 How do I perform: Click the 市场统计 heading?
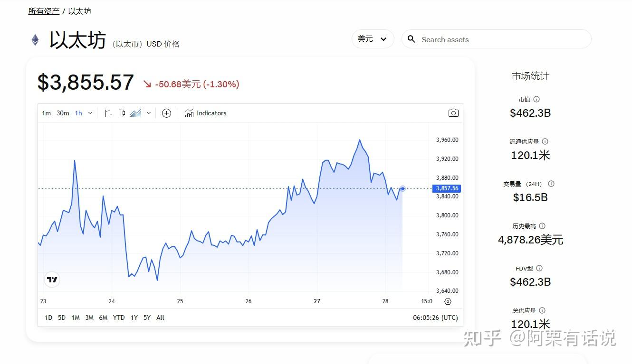click(530, 76)
